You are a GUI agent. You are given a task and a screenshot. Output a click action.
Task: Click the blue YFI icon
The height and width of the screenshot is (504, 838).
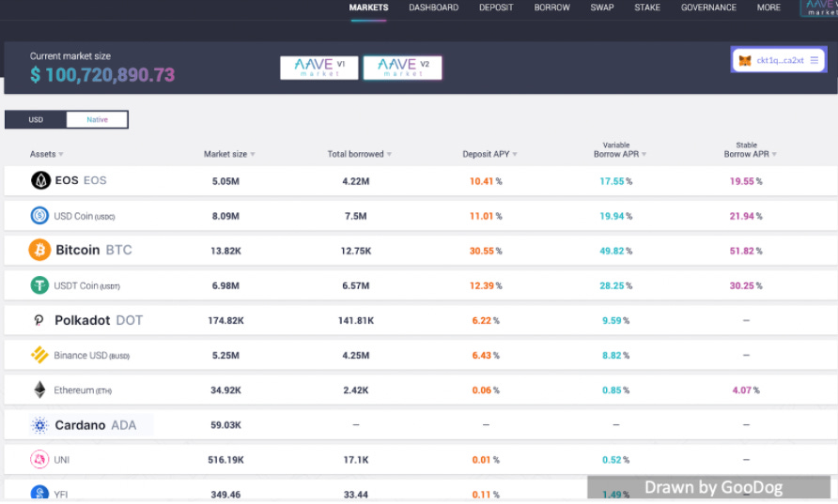(39, 492)
